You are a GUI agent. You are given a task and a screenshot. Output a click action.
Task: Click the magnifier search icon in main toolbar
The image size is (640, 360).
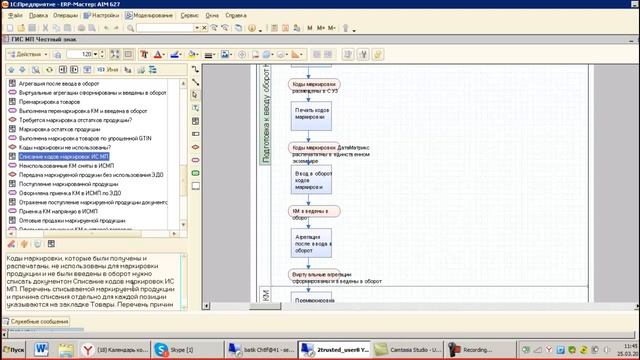click(x=131, y=28)
